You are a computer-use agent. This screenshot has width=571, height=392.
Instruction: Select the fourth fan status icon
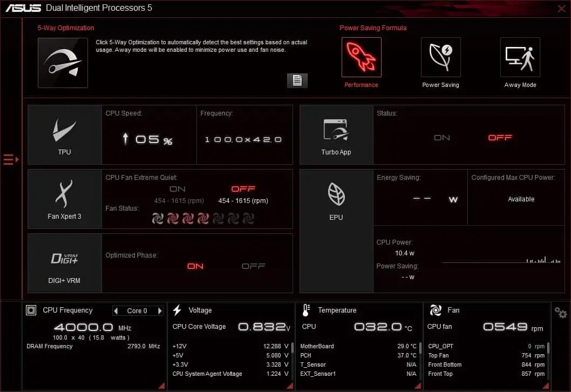tap(203, 218)
